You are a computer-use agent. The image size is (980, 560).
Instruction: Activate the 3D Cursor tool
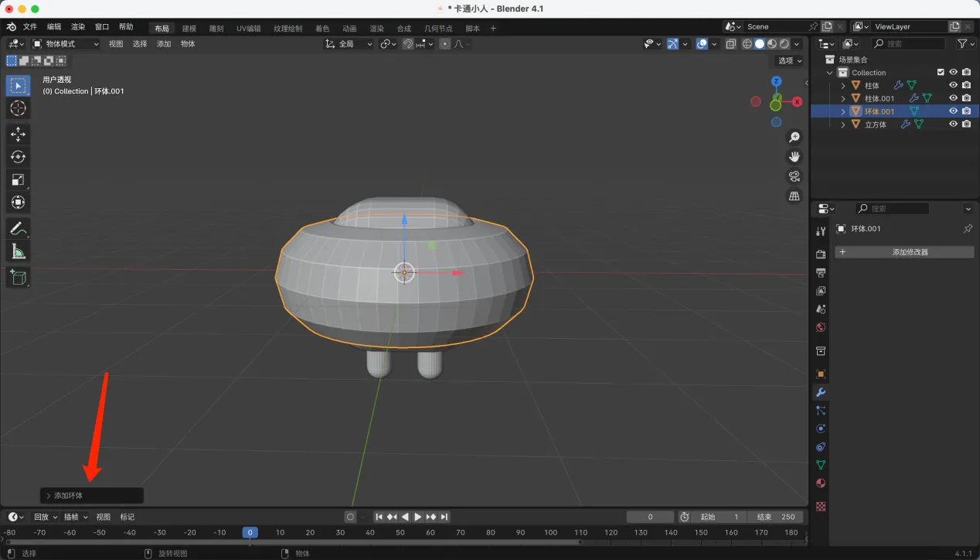pyautogui.click(x=18, y=108)
